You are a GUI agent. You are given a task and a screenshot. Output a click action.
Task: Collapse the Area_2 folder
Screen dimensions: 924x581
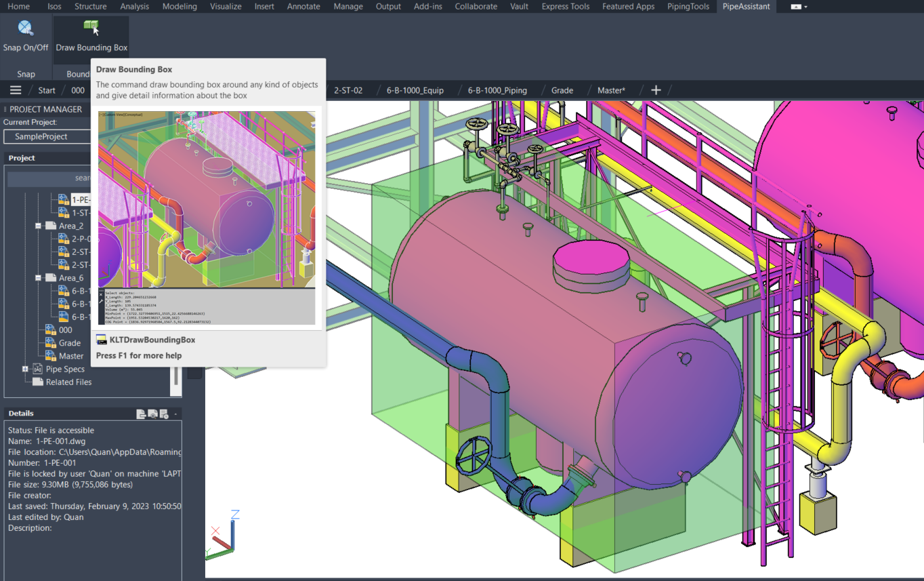(x=39, y=226)
